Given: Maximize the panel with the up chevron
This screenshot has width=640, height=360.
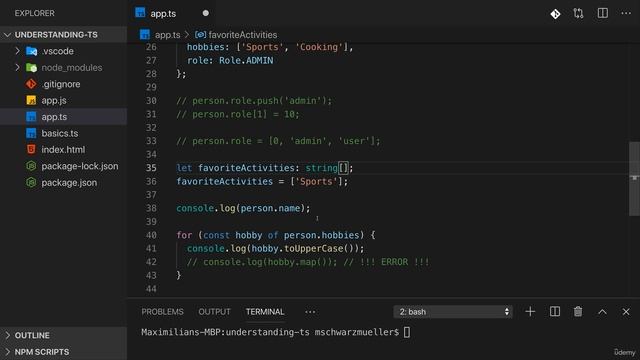Looking at the screenshot, I should [x=602, y=312].
